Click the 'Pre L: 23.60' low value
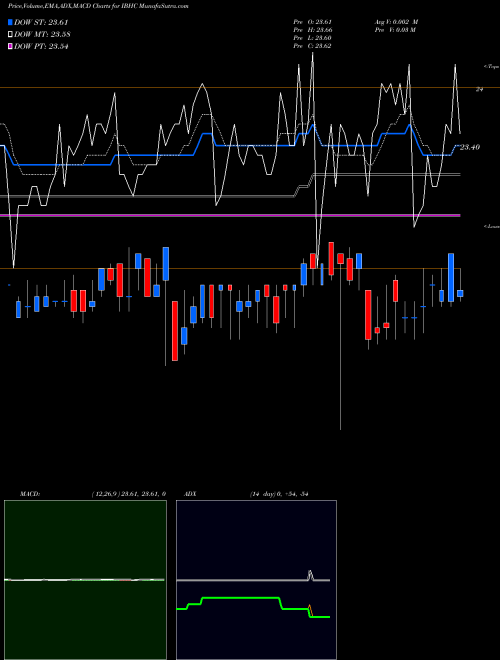Image resolution: width=500 pixels, height=660 pixels. click(312, 38)
